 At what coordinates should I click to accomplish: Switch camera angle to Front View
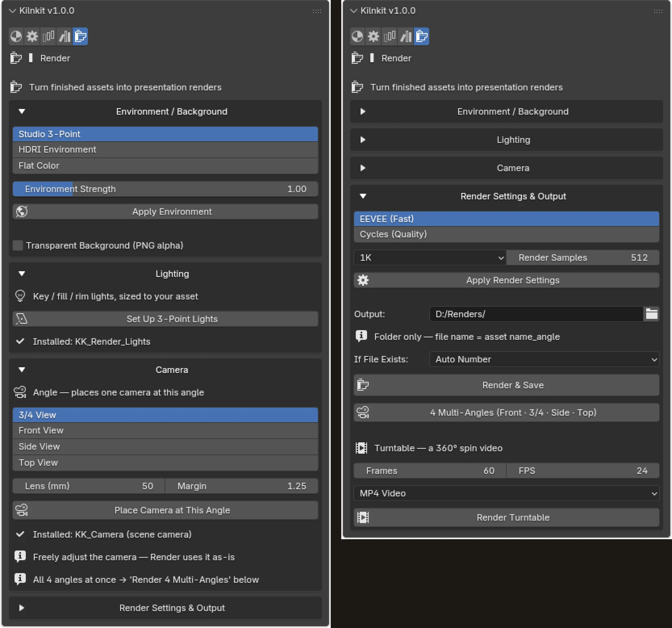pos(165,431)
